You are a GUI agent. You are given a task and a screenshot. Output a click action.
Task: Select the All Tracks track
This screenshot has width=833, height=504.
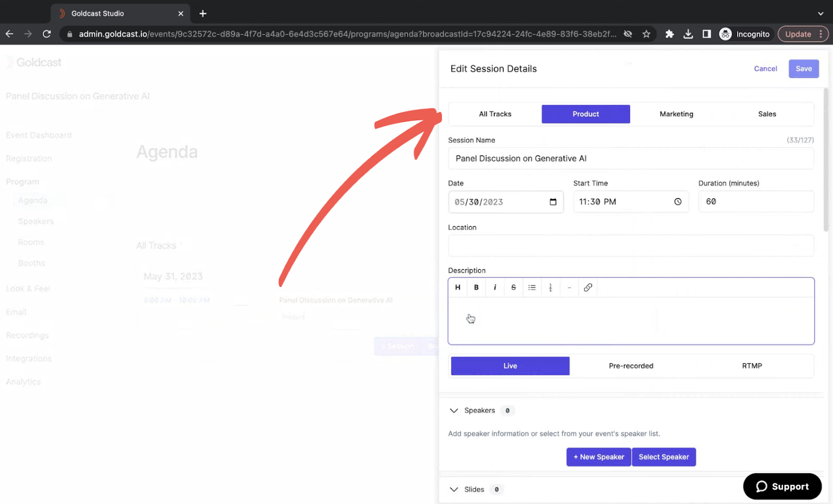495,114
